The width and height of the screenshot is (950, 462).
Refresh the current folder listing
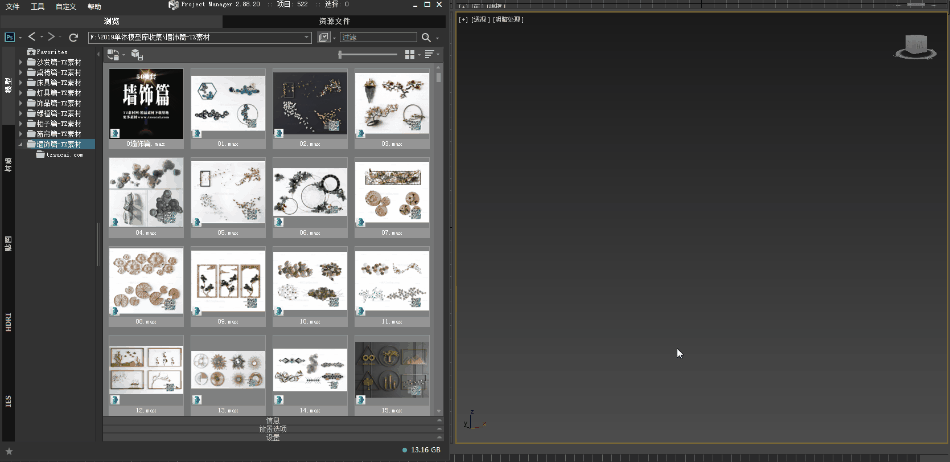73,37
